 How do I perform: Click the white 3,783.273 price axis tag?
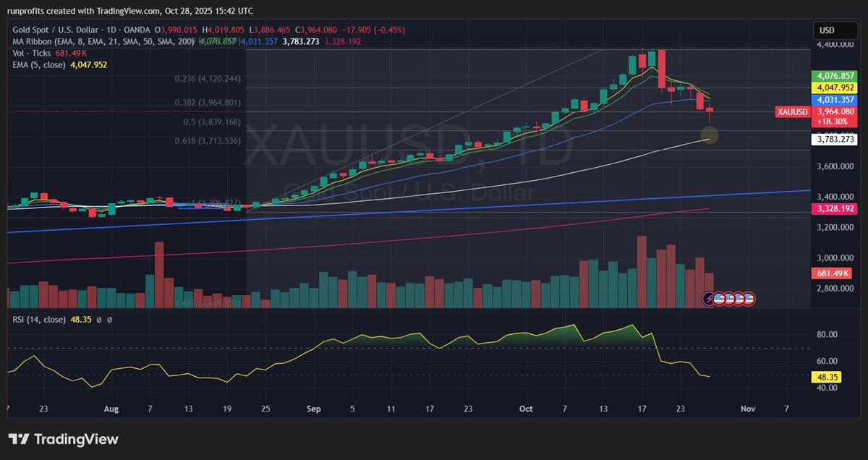pyautogui.click(x=835, y=139)
